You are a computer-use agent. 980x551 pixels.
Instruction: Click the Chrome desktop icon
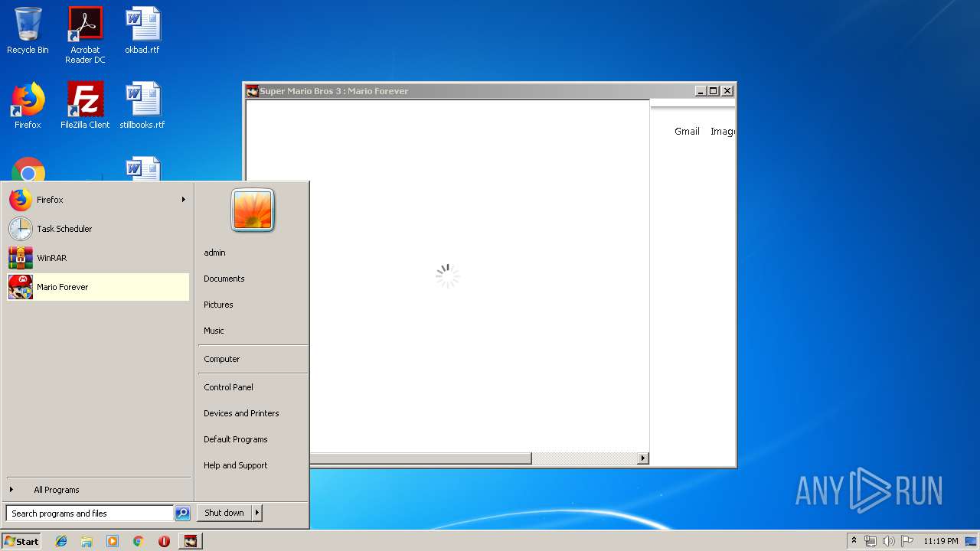28,170
